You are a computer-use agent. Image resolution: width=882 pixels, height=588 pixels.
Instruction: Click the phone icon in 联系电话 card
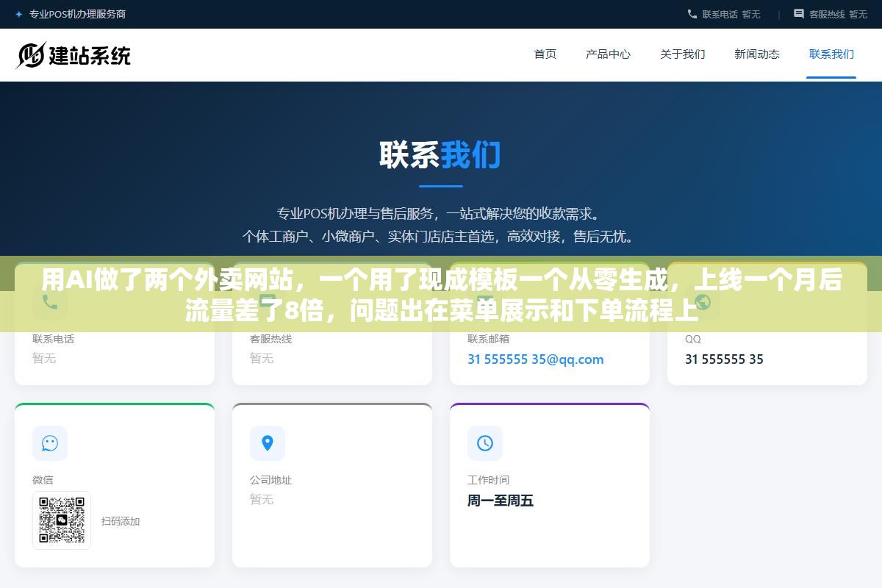click(x=50, y=302)
